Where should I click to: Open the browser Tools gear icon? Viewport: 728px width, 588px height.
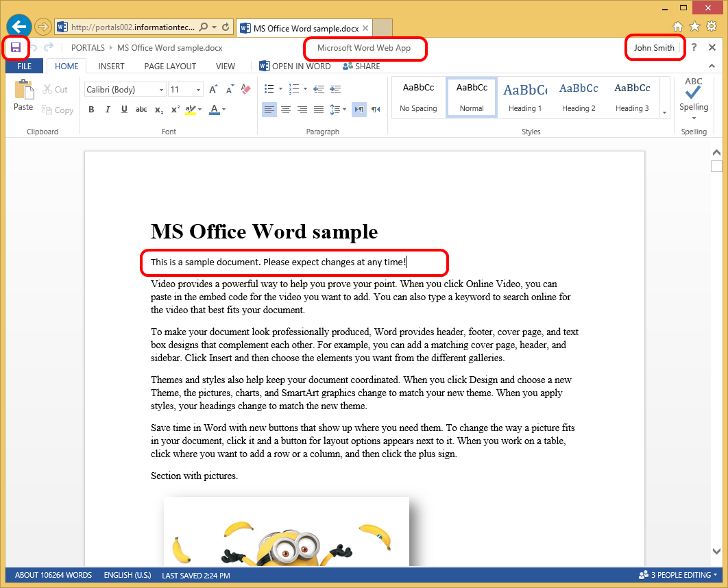pos(712,27)
